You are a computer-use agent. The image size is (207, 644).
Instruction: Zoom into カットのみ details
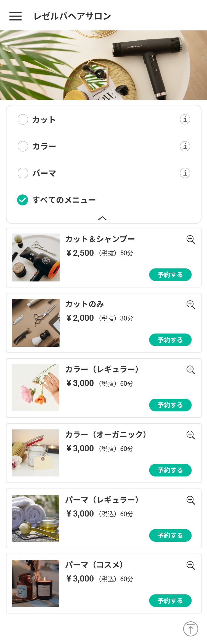[191, 305]
